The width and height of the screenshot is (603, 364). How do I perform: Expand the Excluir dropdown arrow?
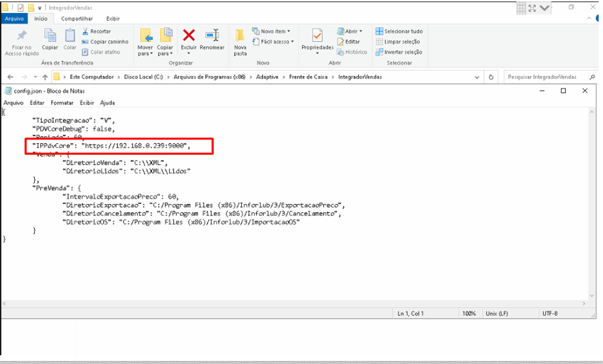click(188, 54)
